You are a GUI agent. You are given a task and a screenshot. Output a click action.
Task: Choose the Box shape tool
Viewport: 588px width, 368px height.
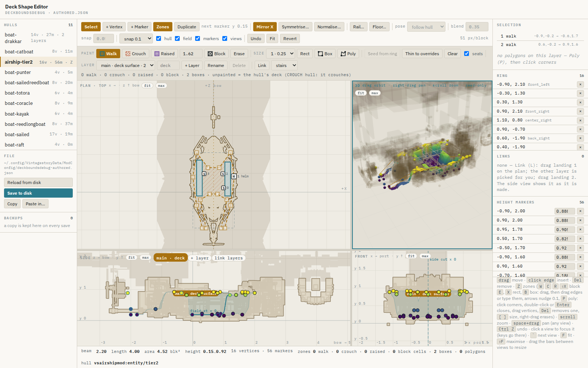coord(325,54)
